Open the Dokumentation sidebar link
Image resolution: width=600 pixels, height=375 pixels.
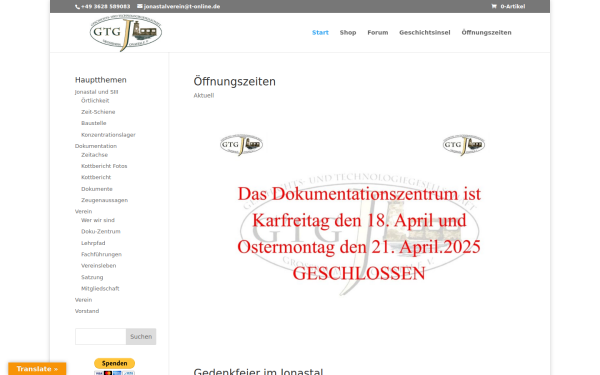pyautogui.click(x=96, y=146)
